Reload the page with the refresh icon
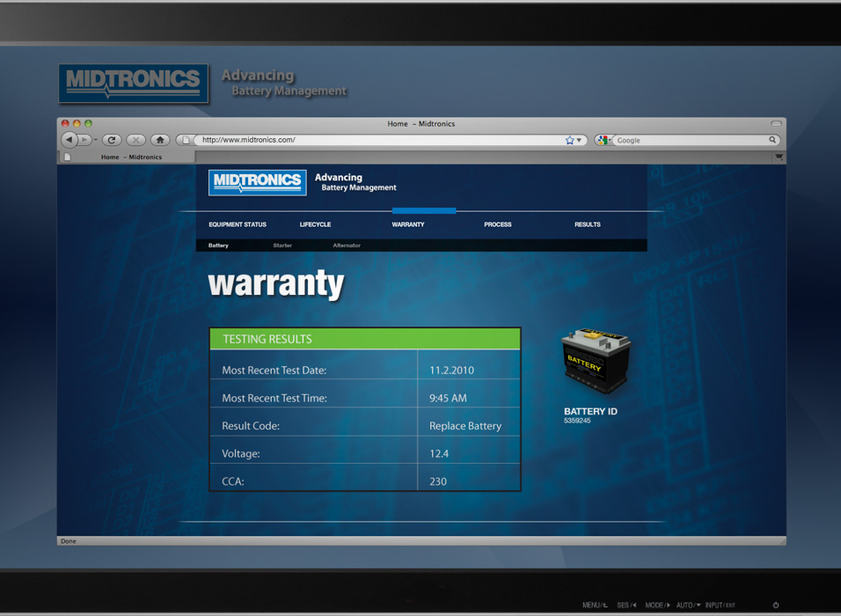The width and height of the screenshot is (841, 616). point(112,140)
